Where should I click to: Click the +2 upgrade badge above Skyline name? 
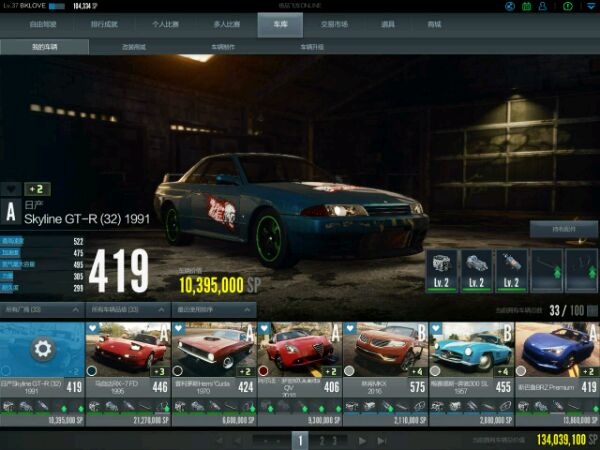tap(37, 189)
